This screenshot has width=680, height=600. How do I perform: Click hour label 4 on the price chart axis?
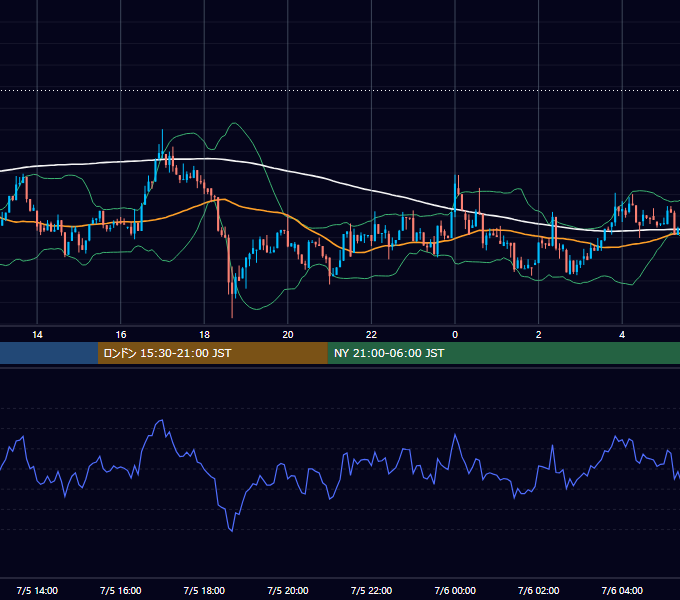point(622,335)
